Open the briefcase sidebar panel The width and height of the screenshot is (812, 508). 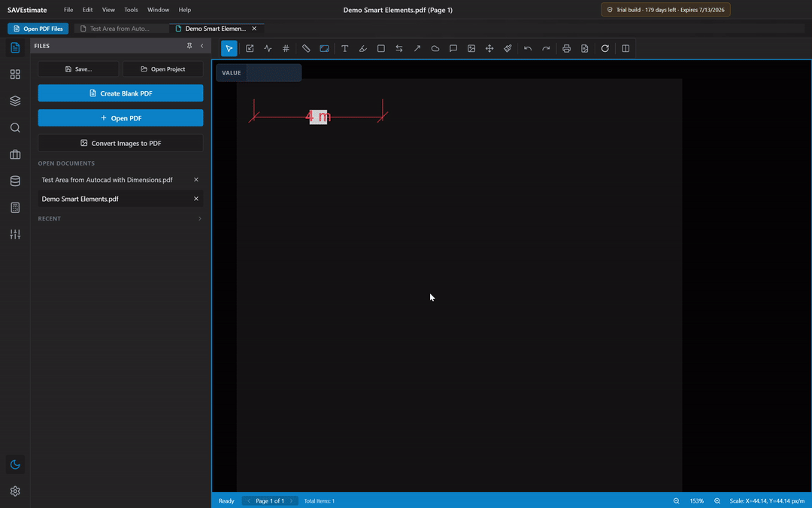15,154
